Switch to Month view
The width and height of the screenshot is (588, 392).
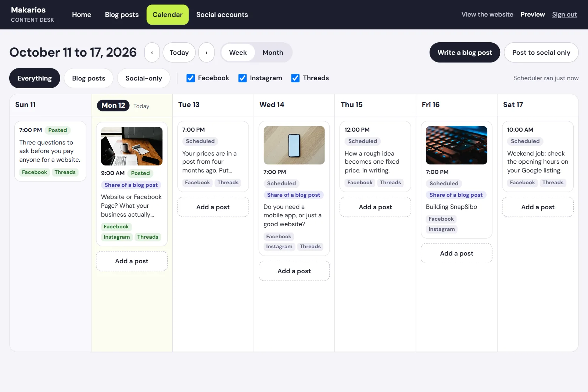273,53
